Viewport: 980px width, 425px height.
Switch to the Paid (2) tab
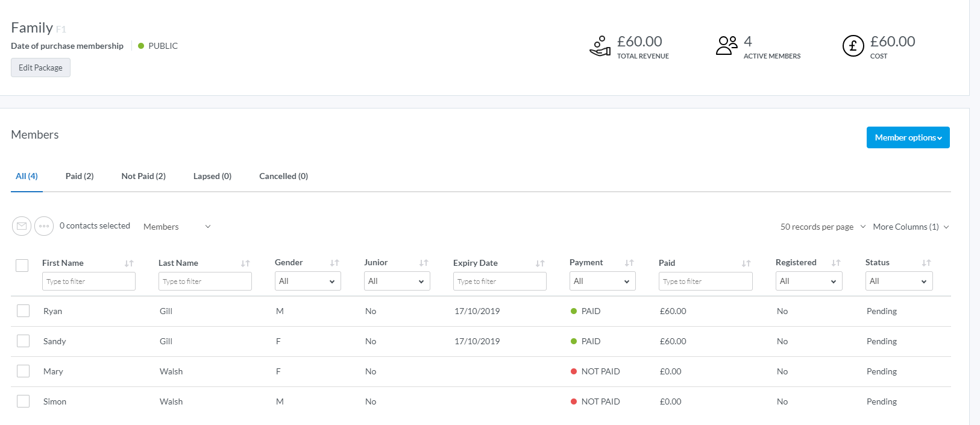coord(80,176)
